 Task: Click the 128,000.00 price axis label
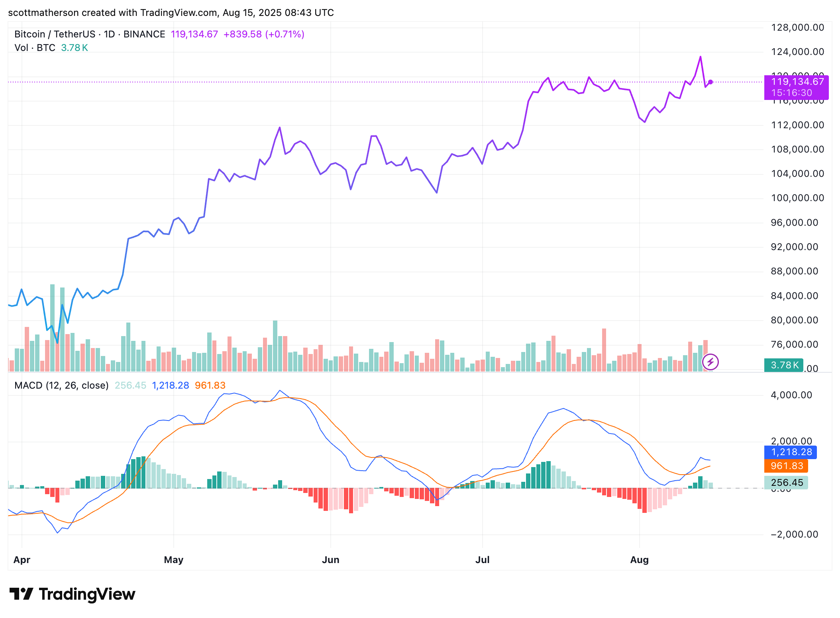point(797,27)
